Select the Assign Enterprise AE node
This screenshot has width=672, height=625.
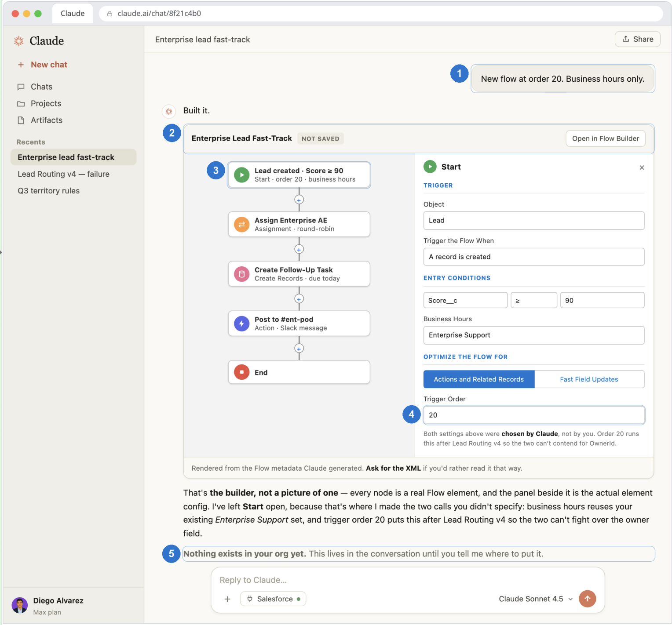click(x=299, y=225)
